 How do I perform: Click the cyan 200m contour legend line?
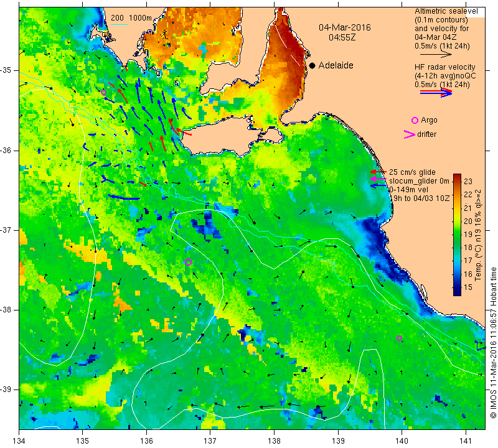click(x=120, y=24)
